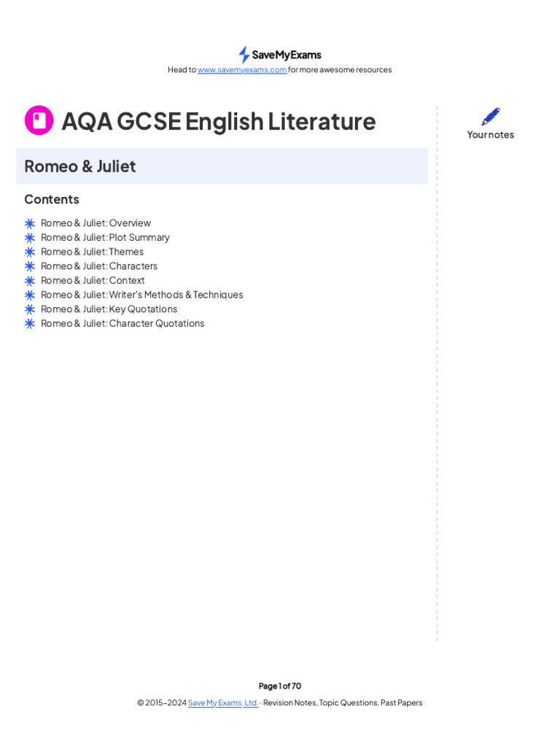Click the star bullet beside Context
The height and width of the screenshot is (747, 560).
coord(30,281)
